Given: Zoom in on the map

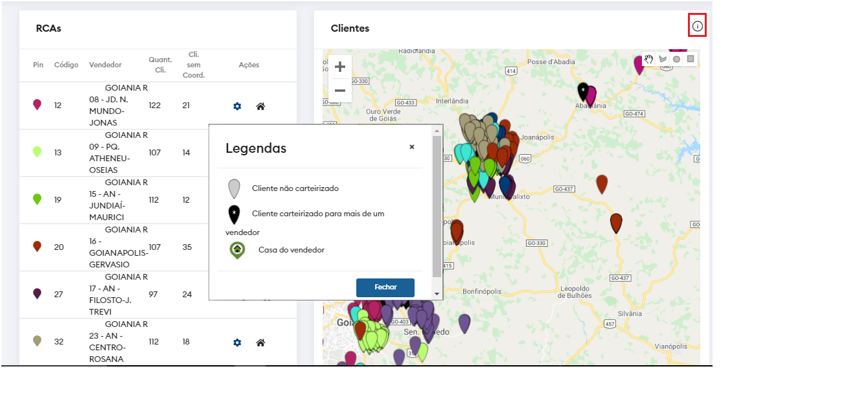Looking at the screenshot, I should (x=339, y=67).
